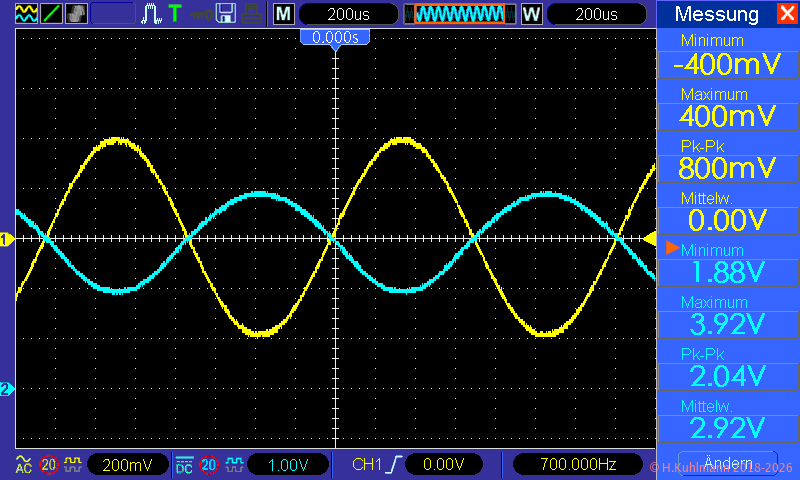The image size is (800, 480).
Task: Click the gray persistence display icon
Action: tap(76, 14)
